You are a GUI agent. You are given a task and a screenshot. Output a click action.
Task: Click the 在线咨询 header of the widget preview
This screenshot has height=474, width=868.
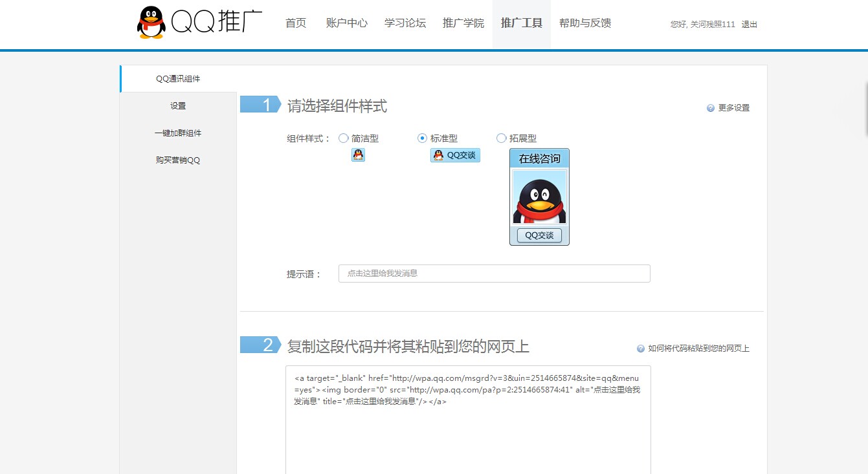click(539, 158)
